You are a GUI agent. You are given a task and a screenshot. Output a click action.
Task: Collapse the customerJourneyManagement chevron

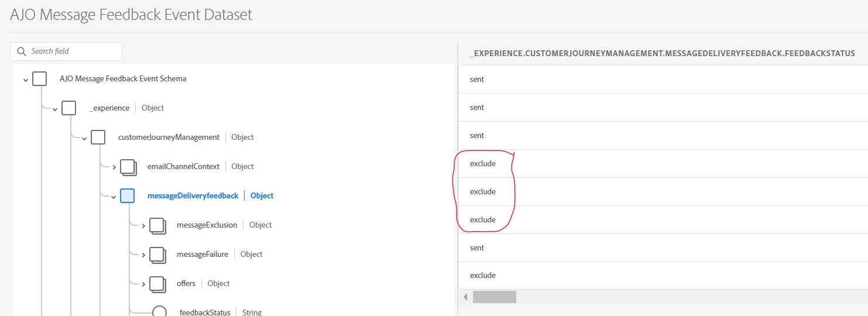84,138
